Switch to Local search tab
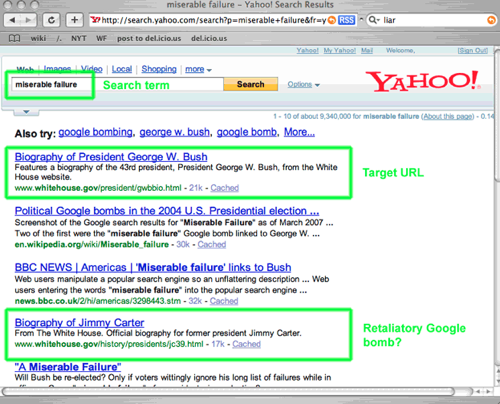500x404 pixels. pos(122,69)
